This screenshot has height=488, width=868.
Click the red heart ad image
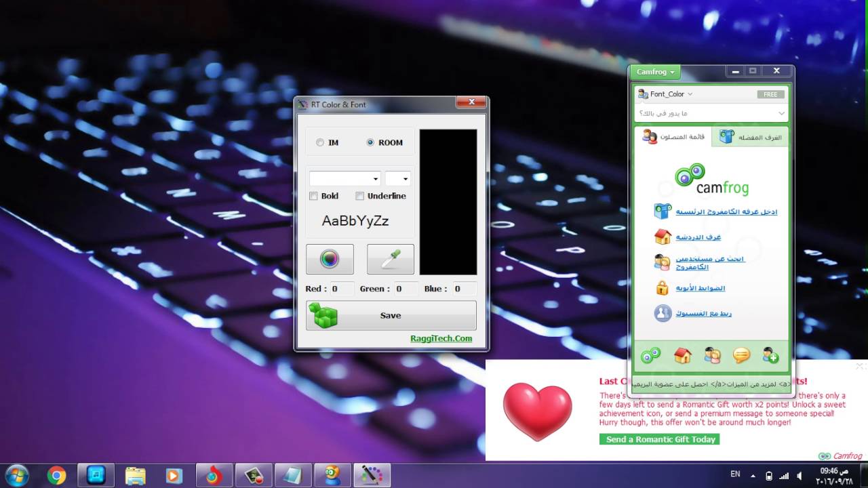point(538,411)
